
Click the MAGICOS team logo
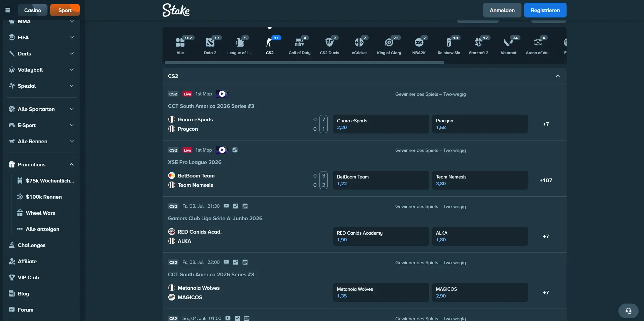172,297
